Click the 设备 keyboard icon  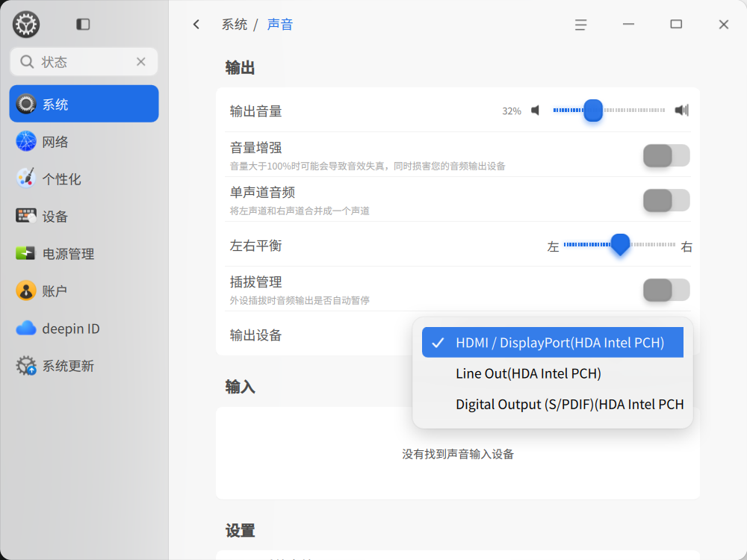point(25,216)
